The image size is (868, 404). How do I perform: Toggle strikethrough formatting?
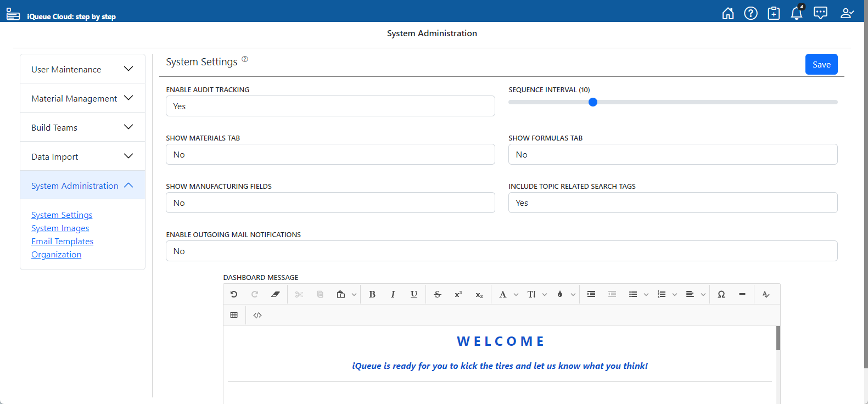tap(438, 294)
